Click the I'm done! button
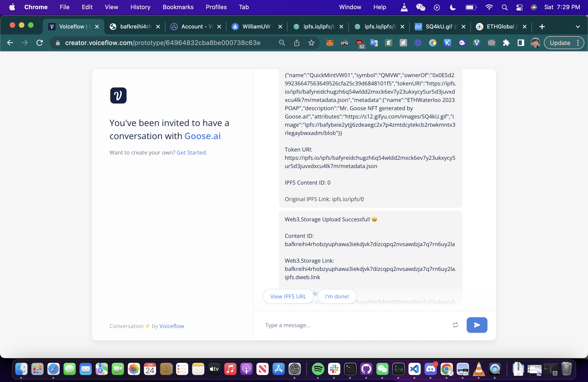The height and width of the screenshot is (382, 588). coord(337,296)
